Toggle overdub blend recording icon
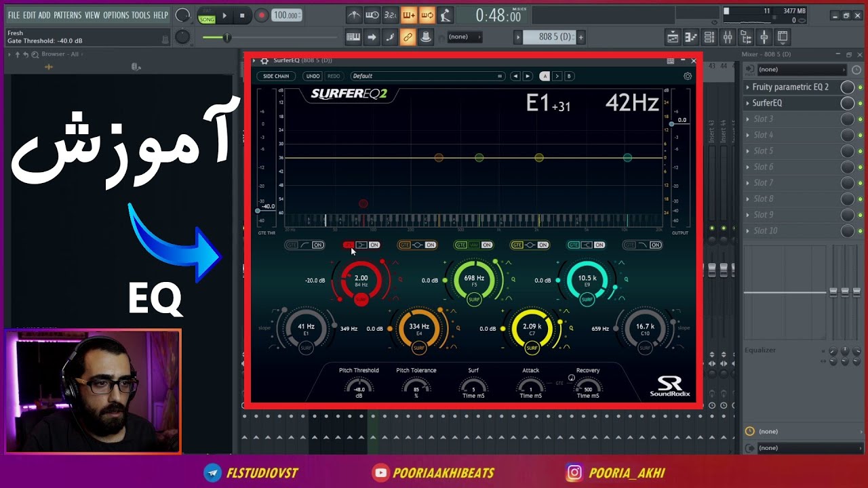This screenshot has height=488, width=868. pos(409,15)
